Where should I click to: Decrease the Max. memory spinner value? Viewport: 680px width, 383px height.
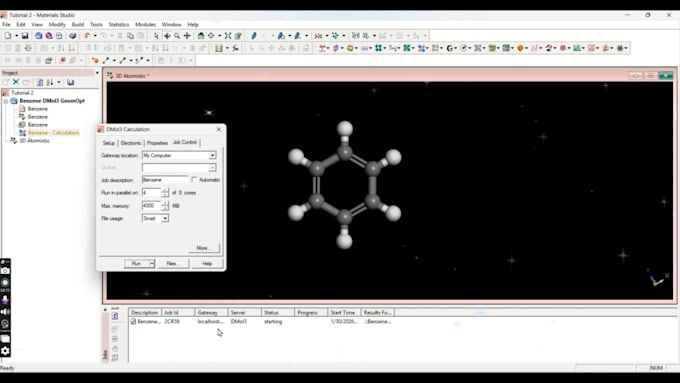click(165, 208)
